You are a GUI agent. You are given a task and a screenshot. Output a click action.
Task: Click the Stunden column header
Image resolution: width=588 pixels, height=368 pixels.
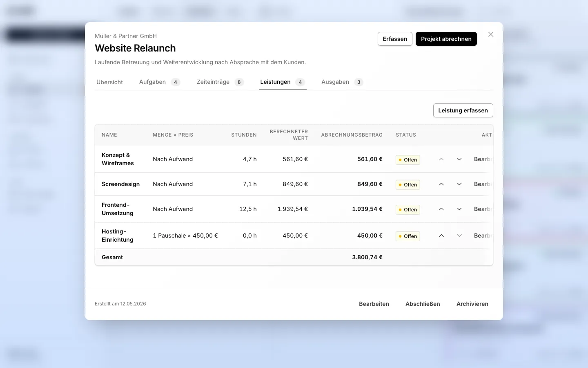click(244, 135)
